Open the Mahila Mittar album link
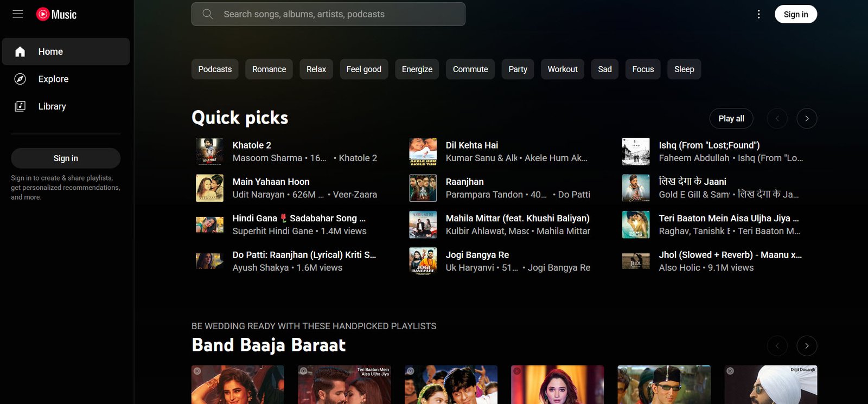 pyautogui.click(x=563, y=231)
